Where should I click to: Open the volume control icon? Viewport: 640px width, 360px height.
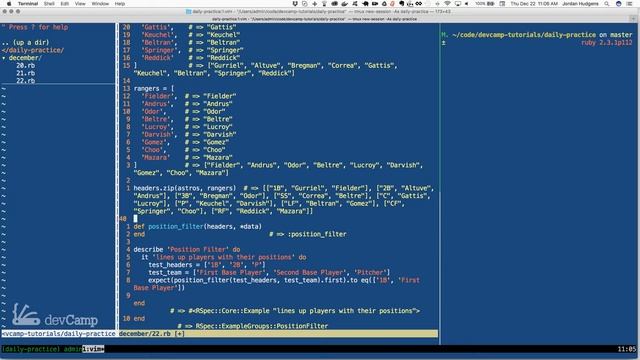467,4
